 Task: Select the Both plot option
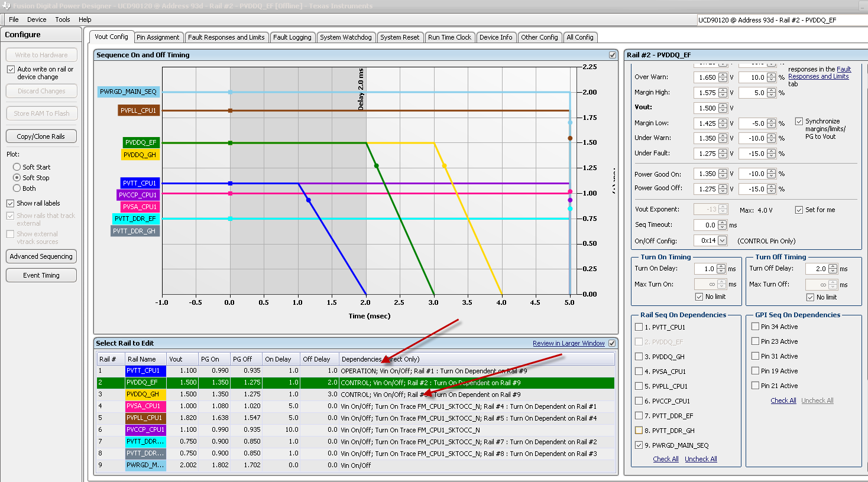point(17,188)
